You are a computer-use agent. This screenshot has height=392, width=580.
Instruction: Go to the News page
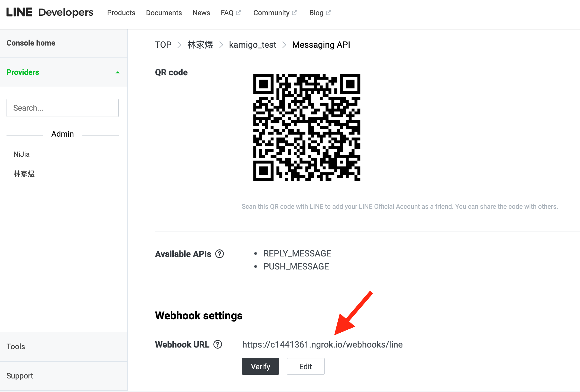[201, 13]
